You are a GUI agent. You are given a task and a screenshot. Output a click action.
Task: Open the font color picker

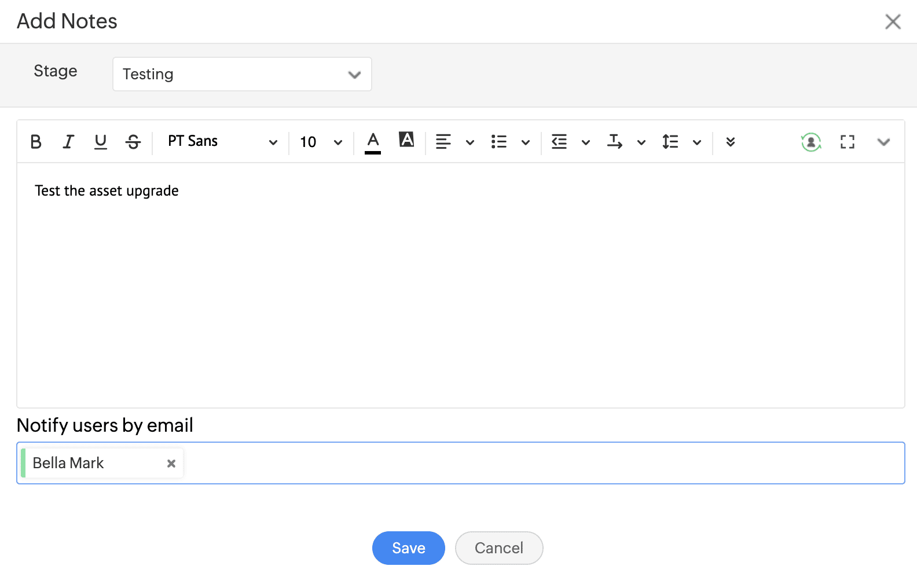[x=373, y=142]
